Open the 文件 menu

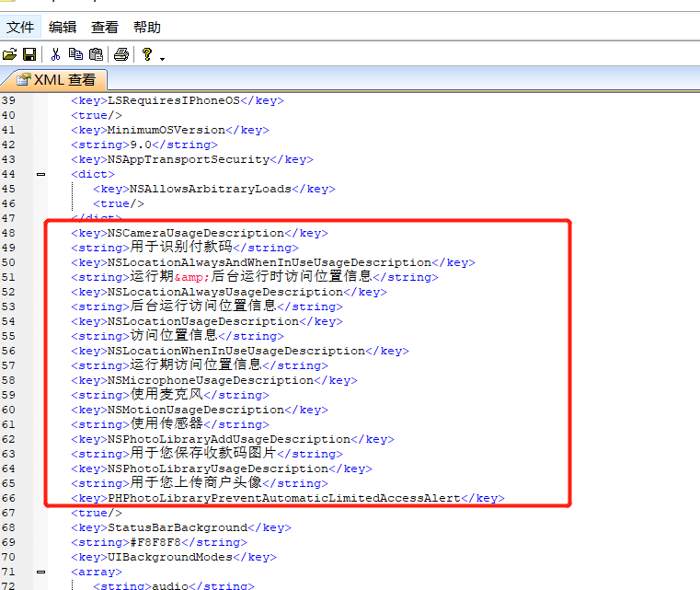click(x=20, y=28)
